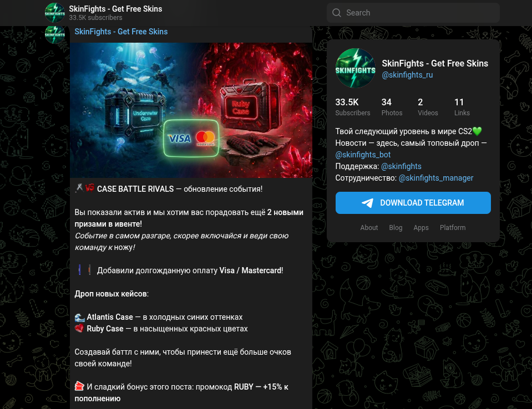The height and width of the screenshot is (409, 532).
Task: Click the large SkinFights logo in the sidebar card
Action: [355, 68]
